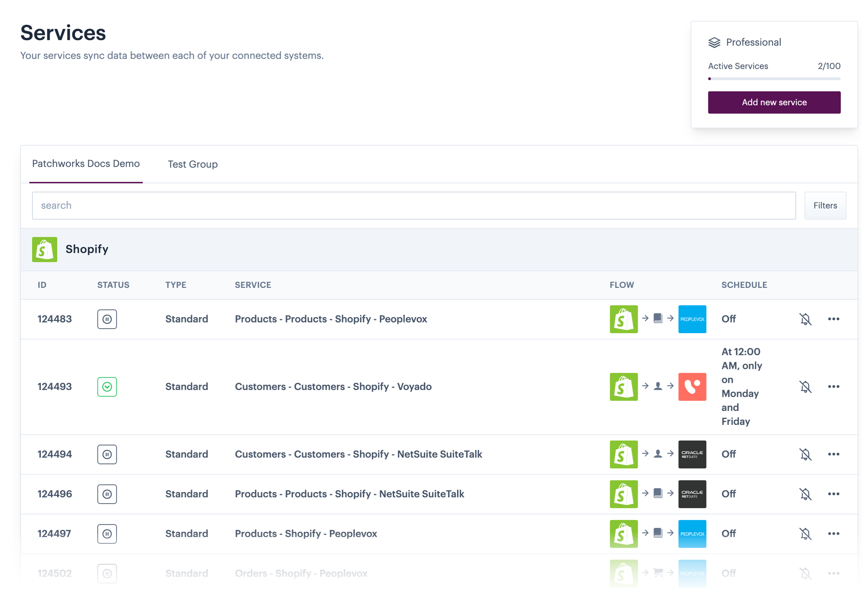Open three-dot menu for service 124497
This screenshot has height=612, width=868.
[x=833, y=533]
